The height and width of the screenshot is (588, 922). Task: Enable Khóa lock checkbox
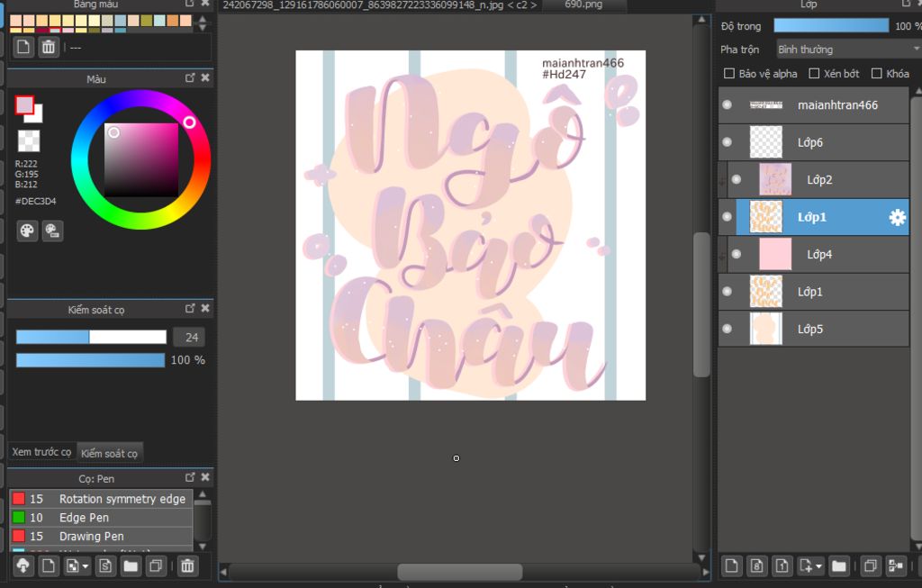click(x=876, y=74)
